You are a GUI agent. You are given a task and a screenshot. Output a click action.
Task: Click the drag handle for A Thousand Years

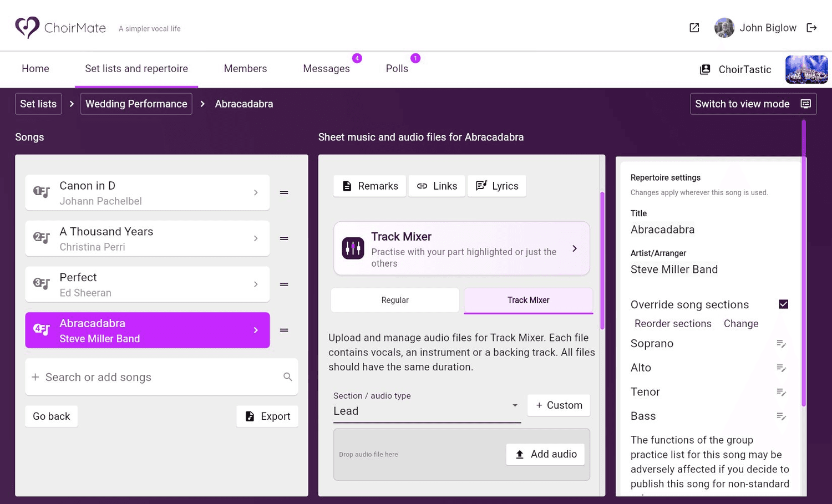284,238
